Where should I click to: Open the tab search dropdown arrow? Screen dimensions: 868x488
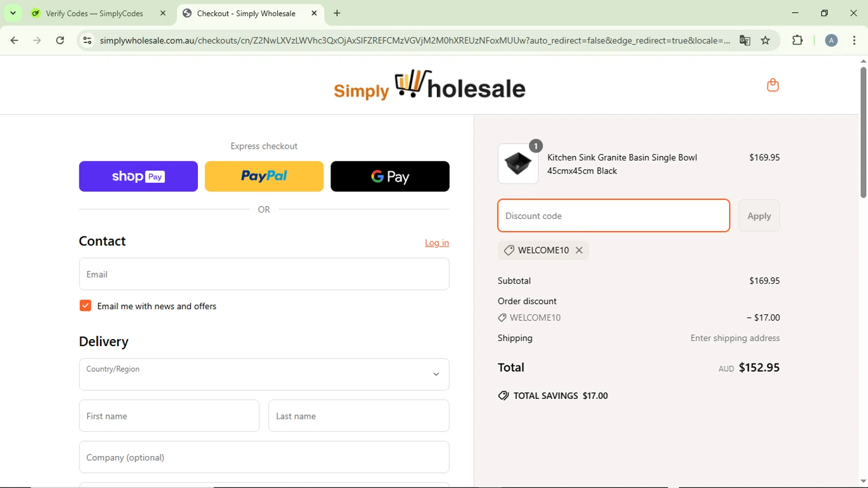[x=13, y=13]
